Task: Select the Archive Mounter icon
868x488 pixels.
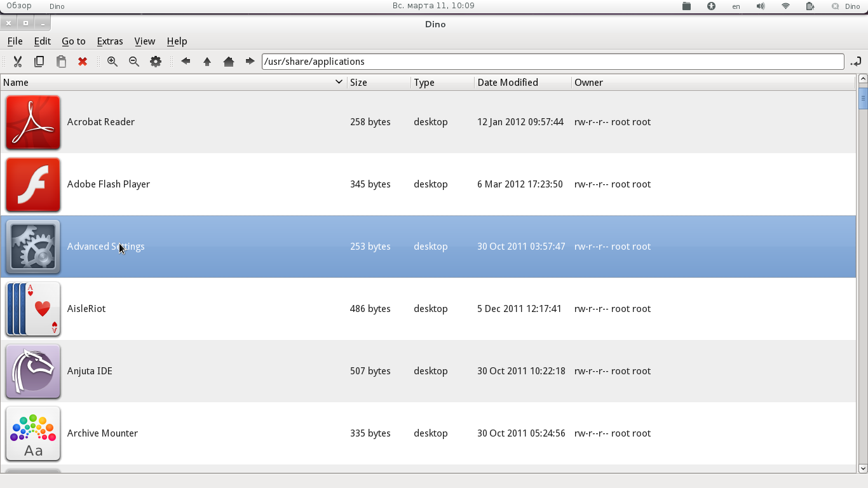Action: (33, 433)
